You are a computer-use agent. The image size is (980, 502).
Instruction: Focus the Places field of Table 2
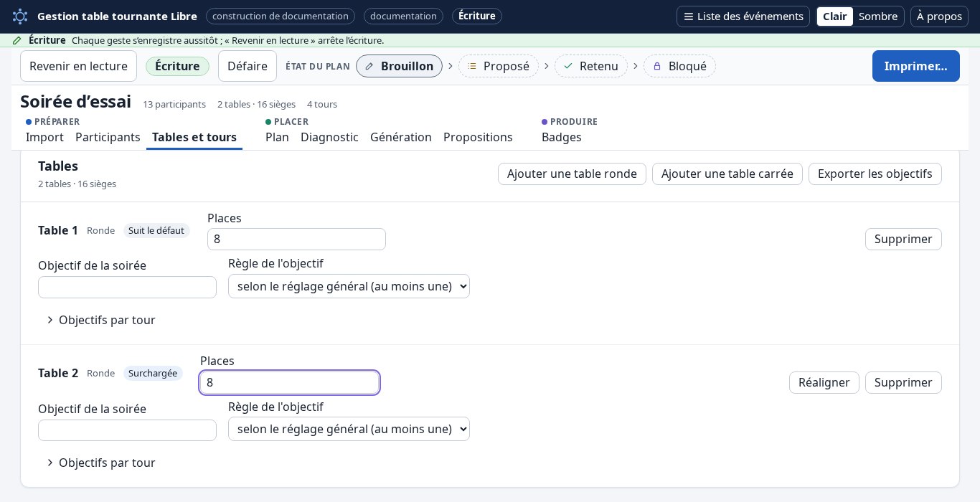[289, 382]
